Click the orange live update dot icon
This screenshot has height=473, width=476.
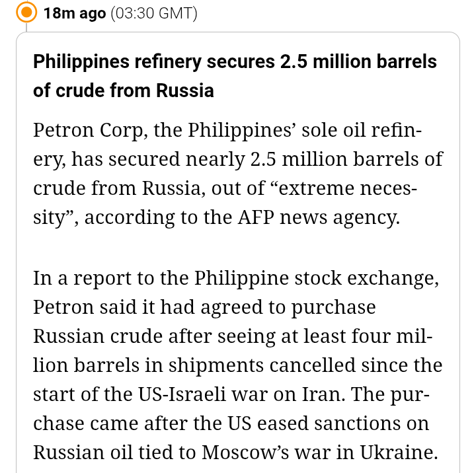(26, 13)
